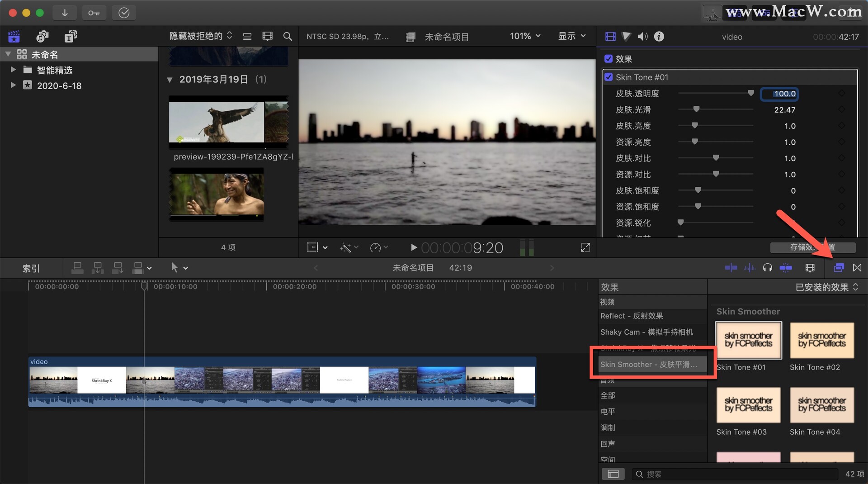
Task: Click the 皮肤.光滑 slider handle
Action: click(x=696, y=109)
